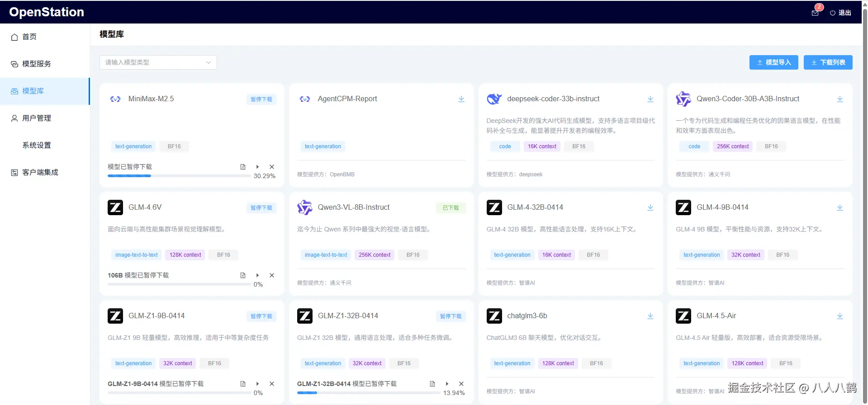Click 16K context tag on GLM-4-32B-0414
Screen dimensions: 868x405
(557, 255)
